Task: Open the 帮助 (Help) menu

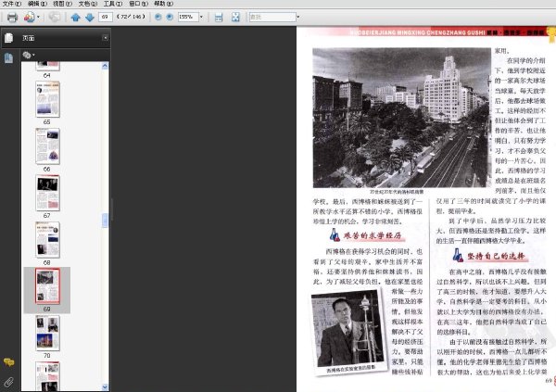Action: pyautogui.click(x=163, y=4)
